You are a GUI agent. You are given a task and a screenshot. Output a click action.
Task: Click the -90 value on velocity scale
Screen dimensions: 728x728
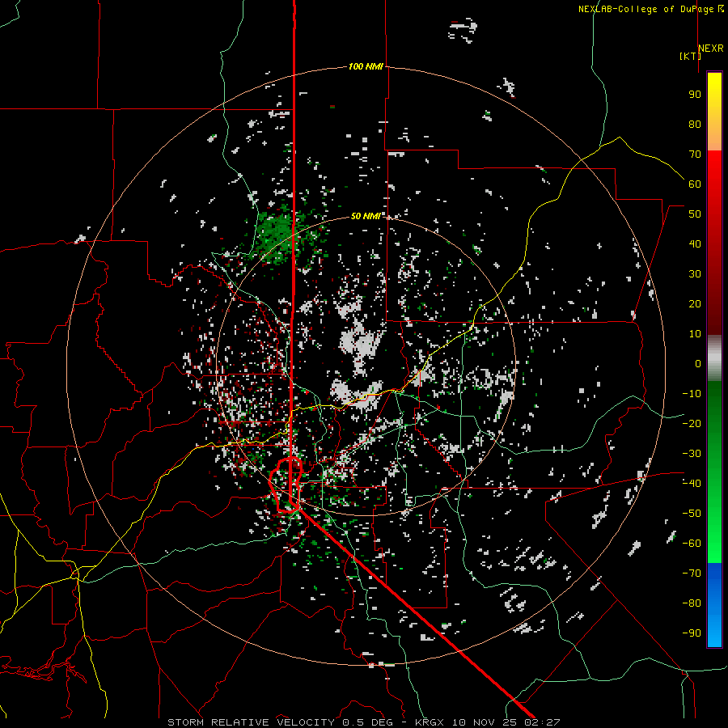(692, 633)
